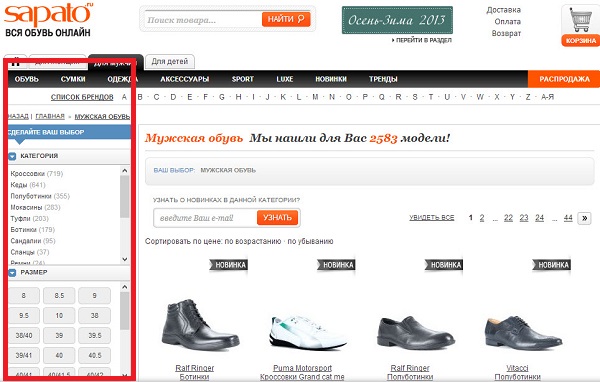Filter by Ботинки (179) category
Image resolution: width=600 pixels, height=382 pixels.
(x=33, y=230)
